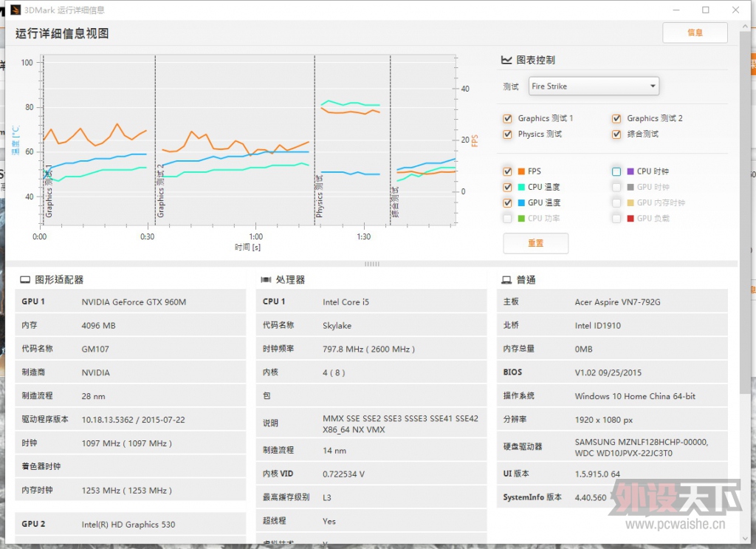Click the Skylake code name value
The width and height of the screenshot is (756, 549).
coord(337,326)
